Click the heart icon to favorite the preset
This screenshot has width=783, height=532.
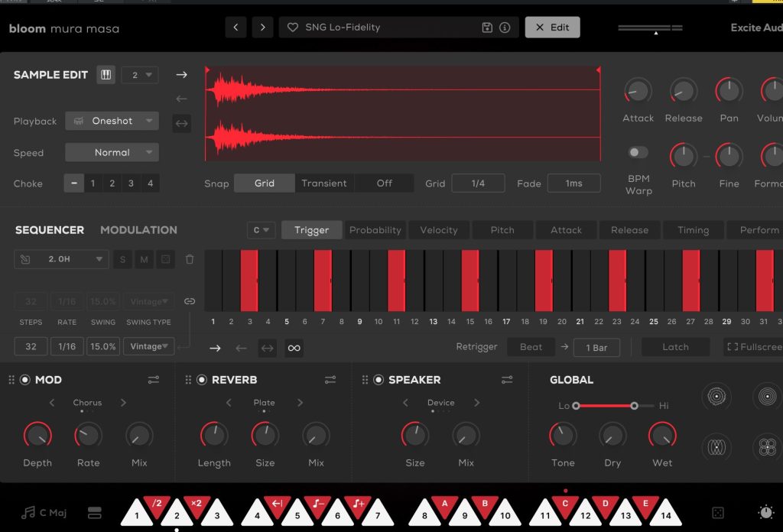[x=292, y=28]
